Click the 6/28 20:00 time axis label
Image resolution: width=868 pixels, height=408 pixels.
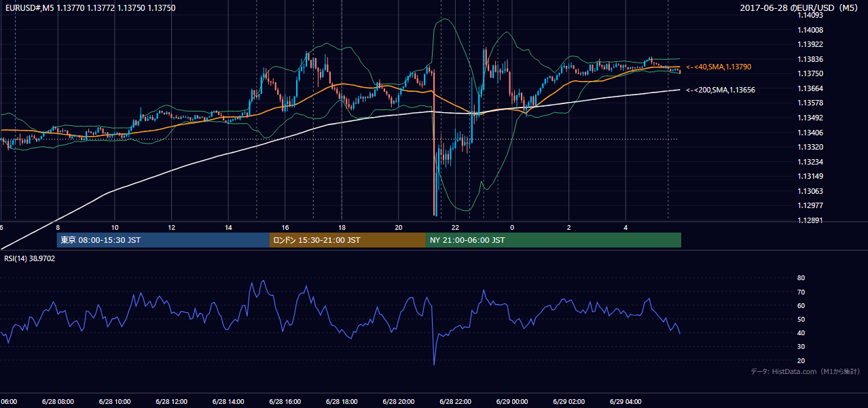399,402
